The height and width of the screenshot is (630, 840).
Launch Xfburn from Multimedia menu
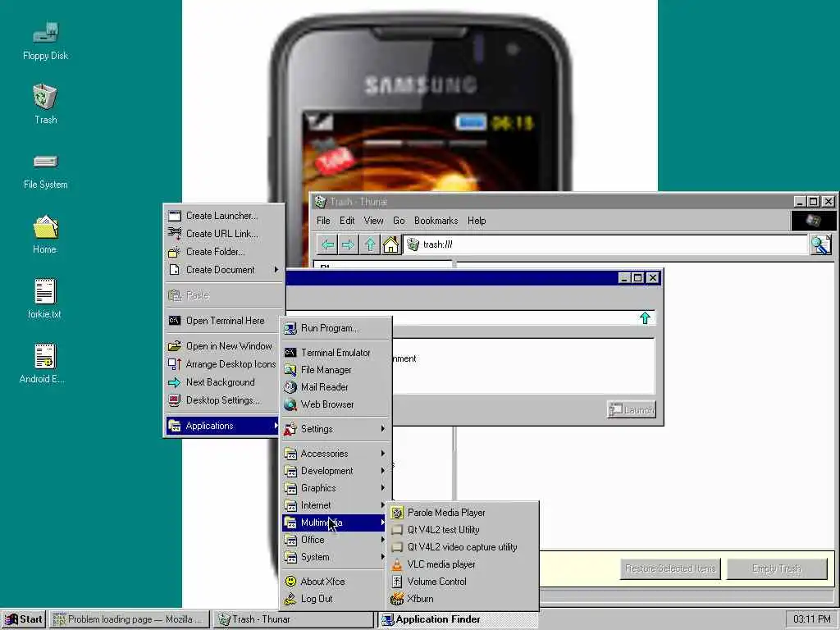[x=463, y=598]
